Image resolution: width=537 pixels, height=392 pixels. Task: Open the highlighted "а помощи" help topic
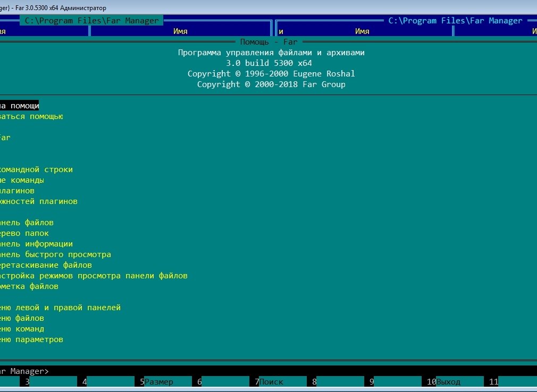(20, 106)
